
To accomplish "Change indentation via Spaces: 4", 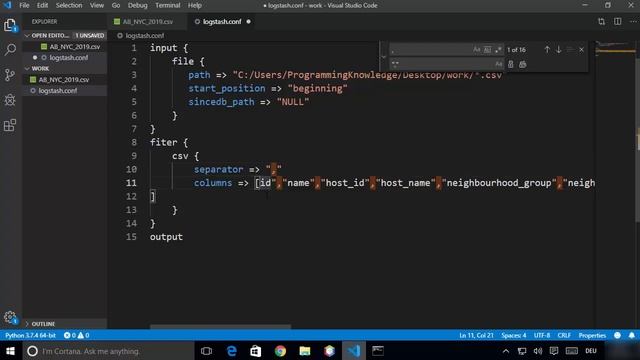I will (513, 335).
